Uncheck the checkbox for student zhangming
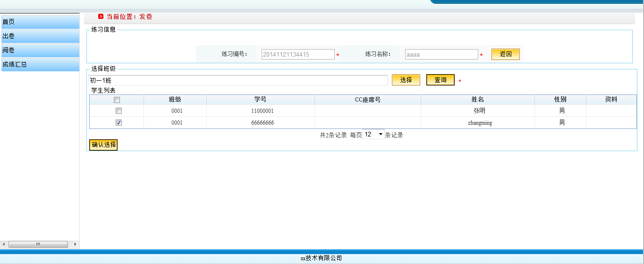Image resolution: width=644 pixels, height=264 pixels. click(119, 122)
